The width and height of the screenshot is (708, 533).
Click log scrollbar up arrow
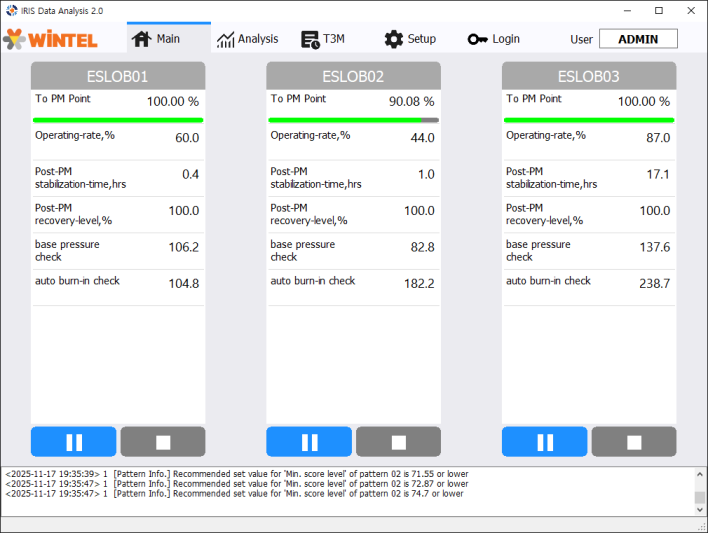click(x=699, y=474)
